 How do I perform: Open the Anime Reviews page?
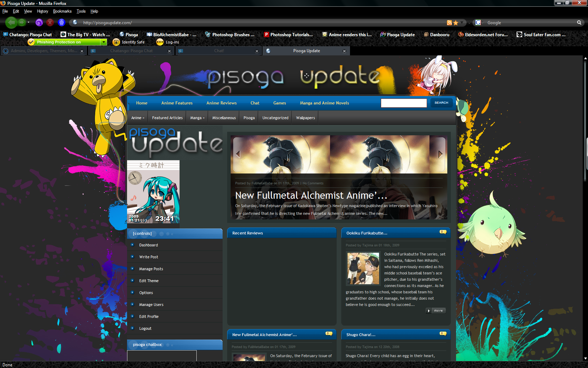tap(222, 103)
